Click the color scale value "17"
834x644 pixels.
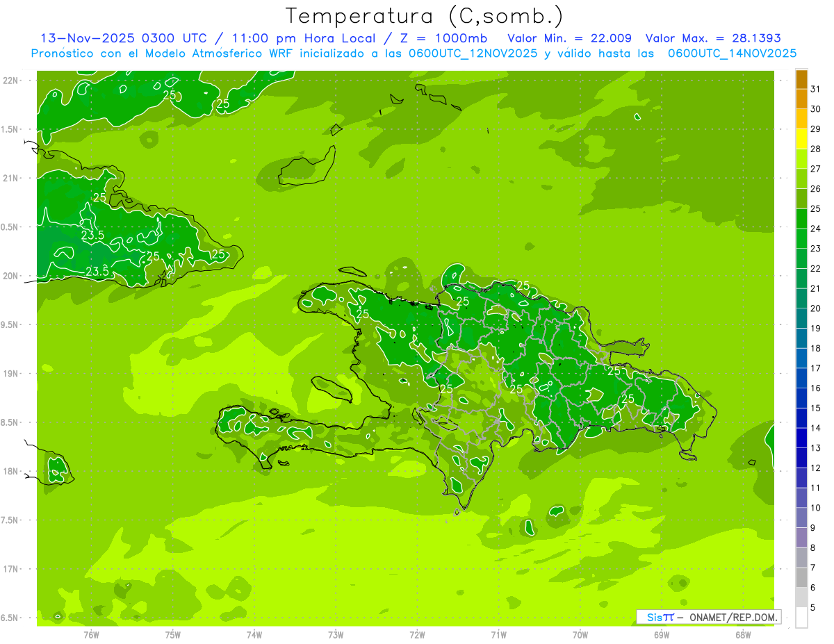(x=817, y=368)
